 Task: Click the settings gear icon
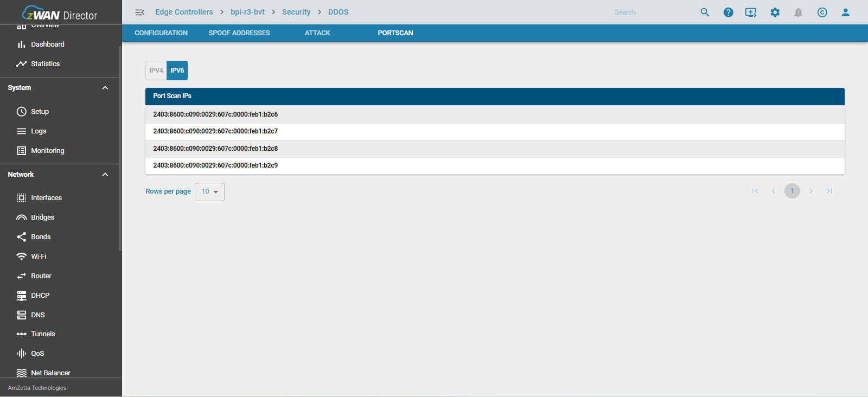coord(775,12)
